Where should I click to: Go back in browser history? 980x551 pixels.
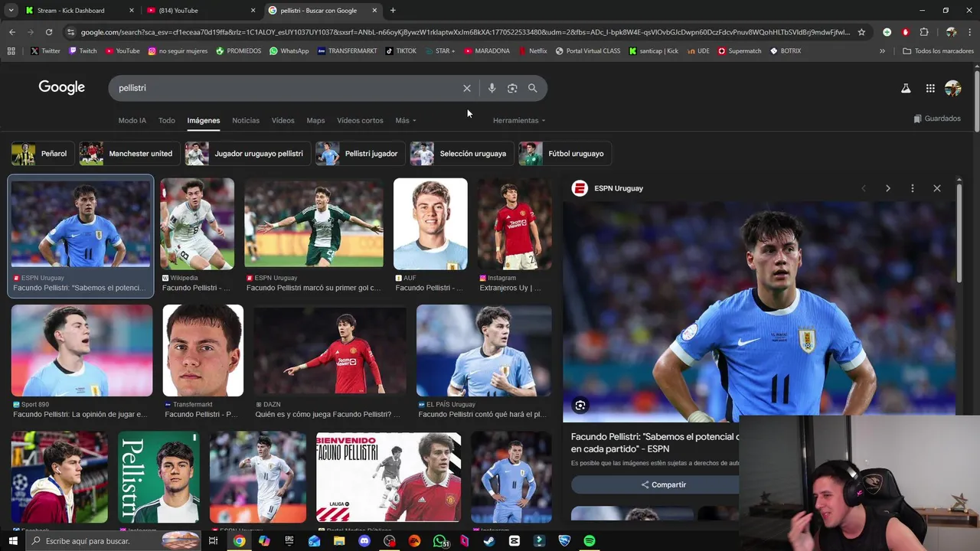[x=12, y=32]
